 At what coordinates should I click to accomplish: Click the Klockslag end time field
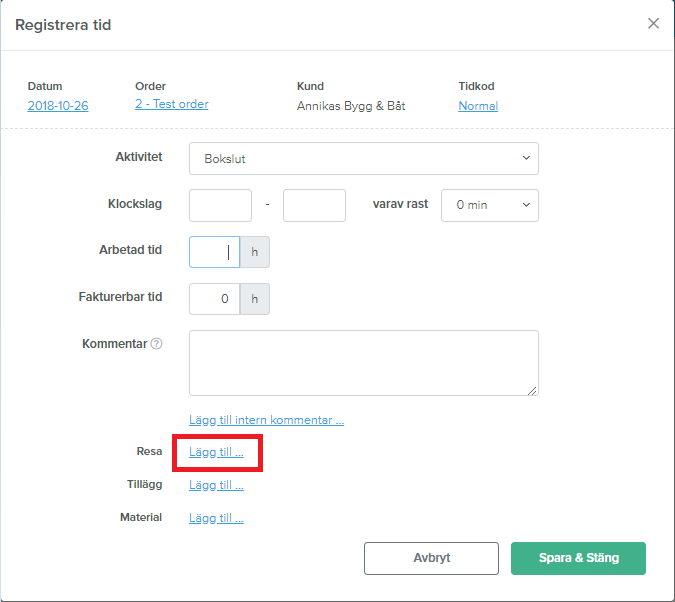[314, 205]
